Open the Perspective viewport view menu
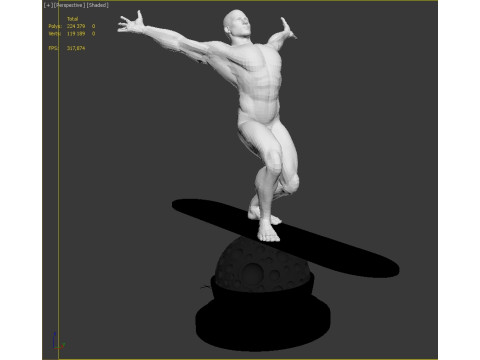Image resolution: width=480 pixels, height=360 pixels. pyautogui.click(x=70, y=5)
